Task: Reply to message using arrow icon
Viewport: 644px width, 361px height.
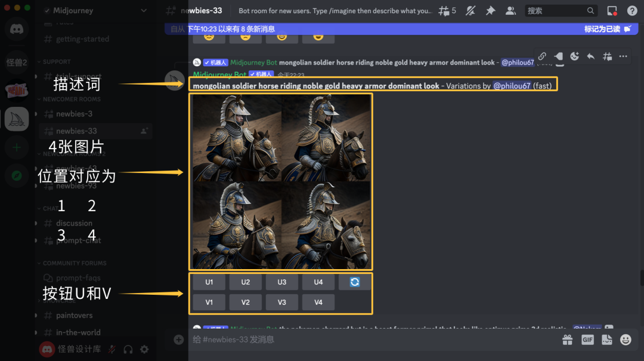Action: coord(590,56)
